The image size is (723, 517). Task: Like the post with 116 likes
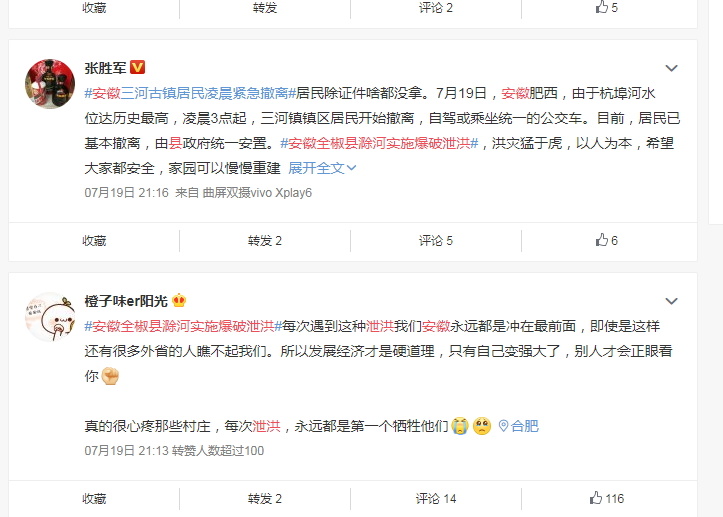tap(606, 498)
